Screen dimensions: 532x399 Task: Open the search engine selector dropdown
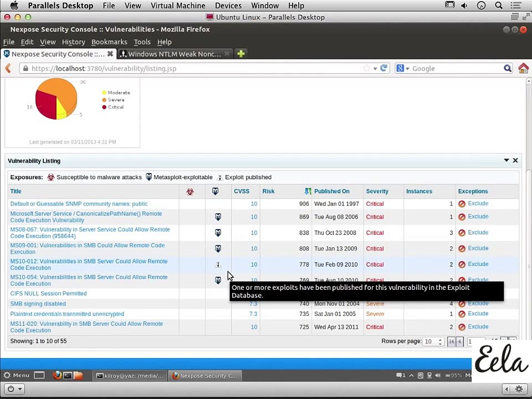403,68
